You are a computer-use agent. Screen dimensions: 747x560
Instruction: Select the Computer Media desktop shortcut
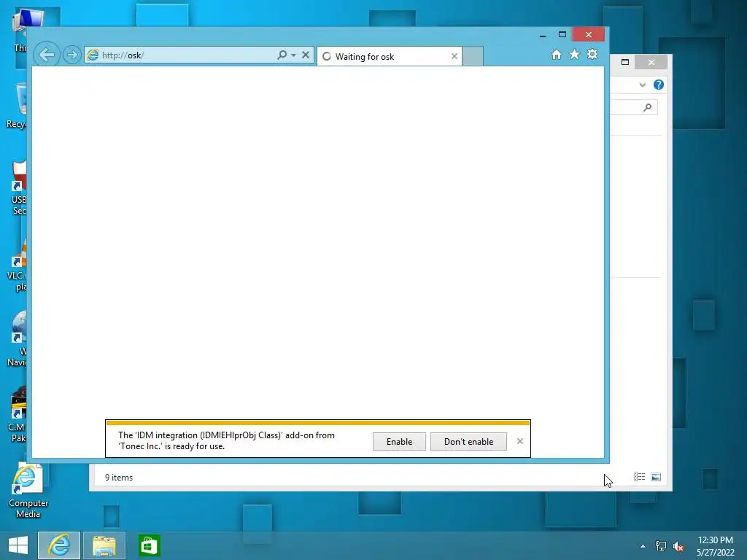click(x=28, y=491)
